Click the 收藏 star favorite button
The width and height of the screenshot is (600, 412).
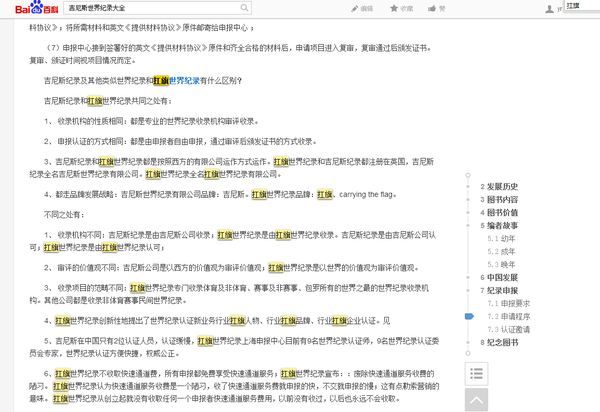point(401,8)
